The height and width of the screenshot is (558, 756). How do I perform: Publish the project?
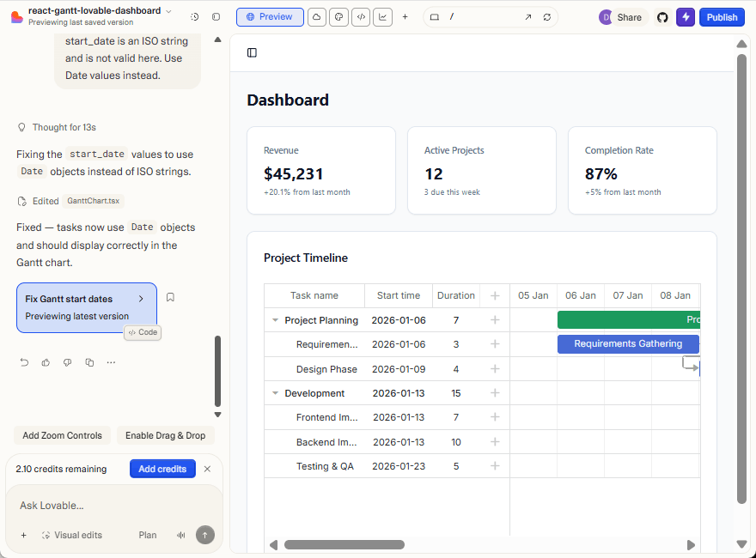[722, 17]
